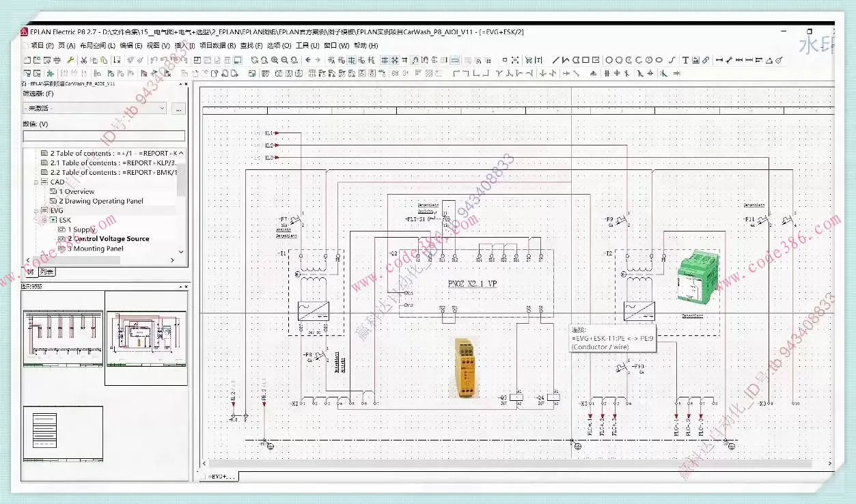Screen dimensions: 856x504
Task: Open the 窗口 (W) menu
Action: 336,46
